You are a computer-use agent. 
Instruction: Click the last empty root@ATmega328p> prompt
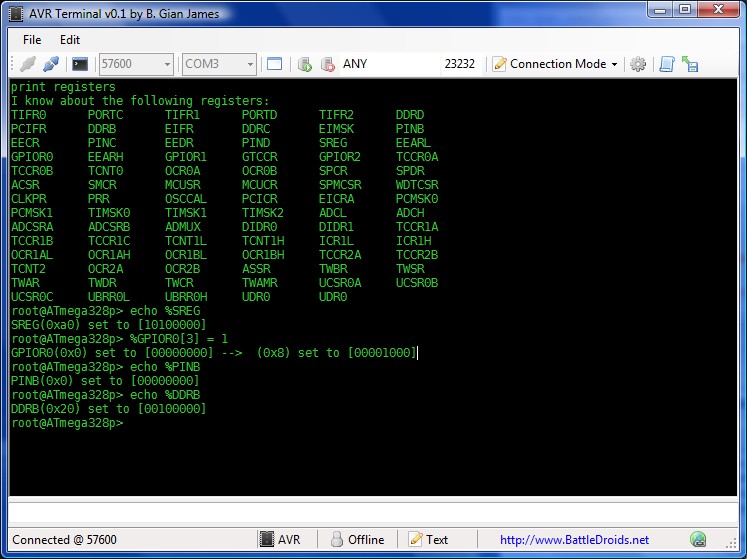click(x=67, y=423)
